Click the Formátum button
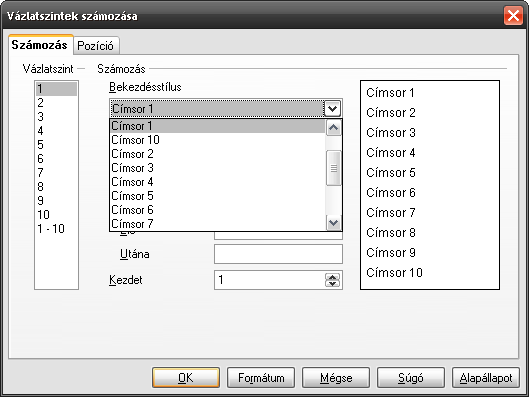 pos(261,378)
